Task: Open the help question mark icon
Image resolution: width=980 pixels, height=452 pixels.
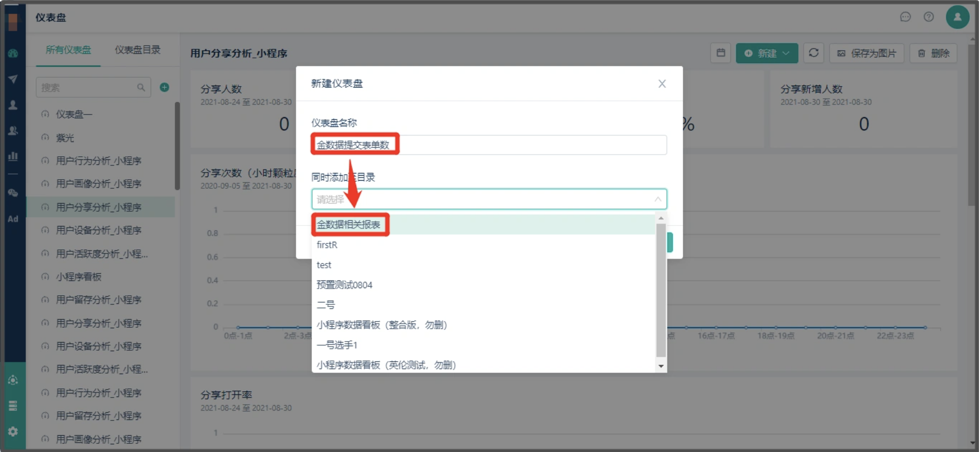Action: (x=929, y=17)
